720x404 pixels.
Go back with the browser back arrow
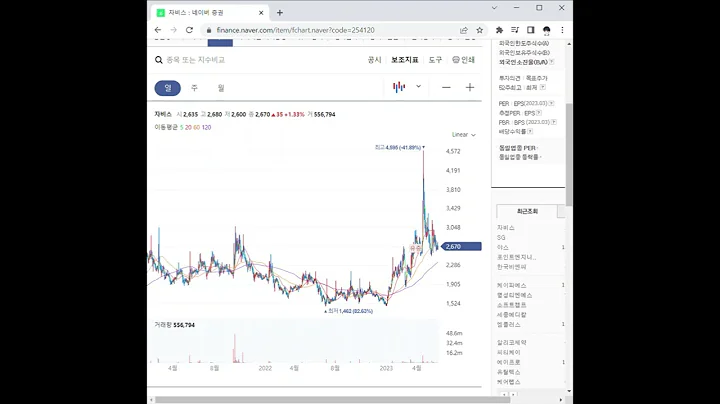pyautogui.click(x=158, y=30)
